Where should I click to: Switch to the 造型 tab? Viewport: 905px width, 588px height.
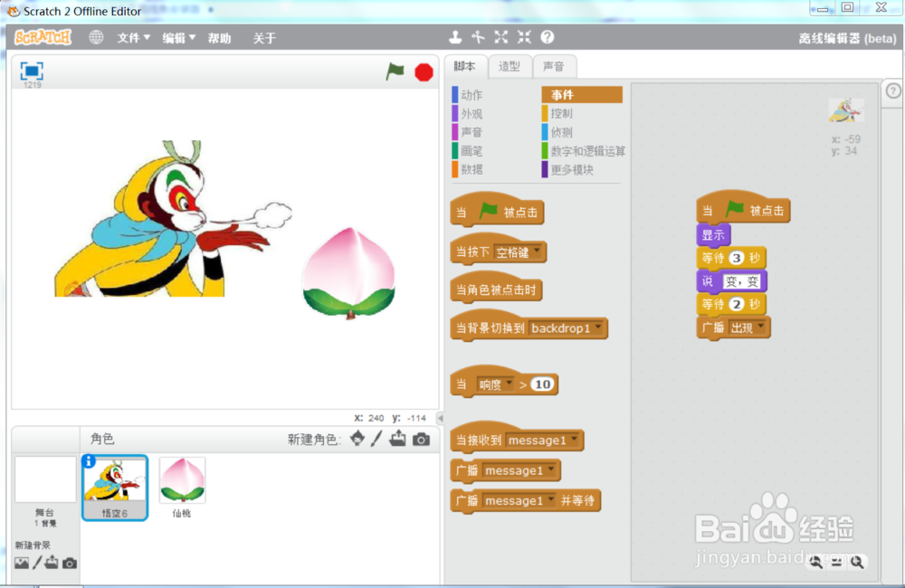click(x=509, y=67)
